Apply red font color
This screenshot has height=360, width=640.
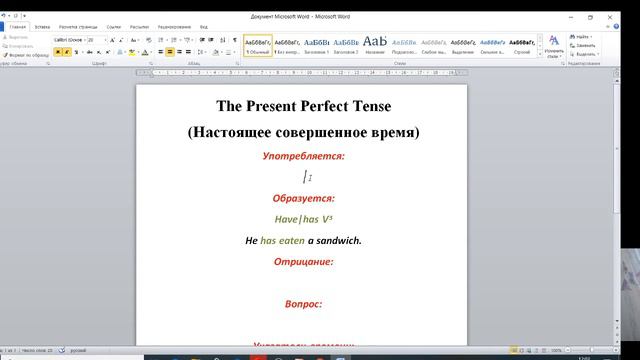click(x=144, y=52)
